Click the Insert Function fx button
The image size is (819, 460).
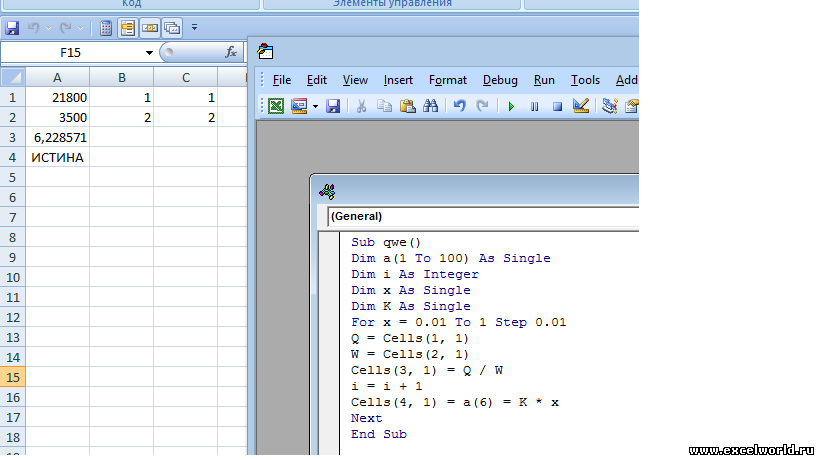pyautogui.click(x=231, y=52)
